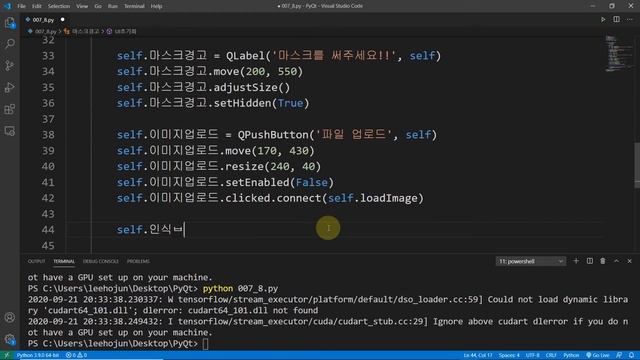This screenshot has height=360, width=640.
Task: Open the Selection menu
Action: 59,6
